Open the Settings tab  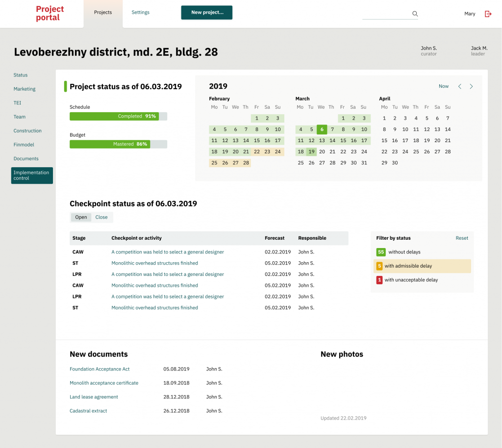(x=140, y=12)
